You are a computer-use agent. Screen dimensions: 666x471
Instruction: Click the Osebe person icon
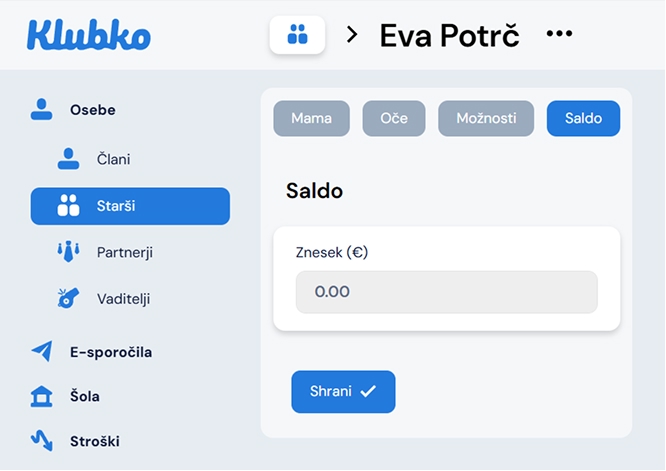coord(41,110)
